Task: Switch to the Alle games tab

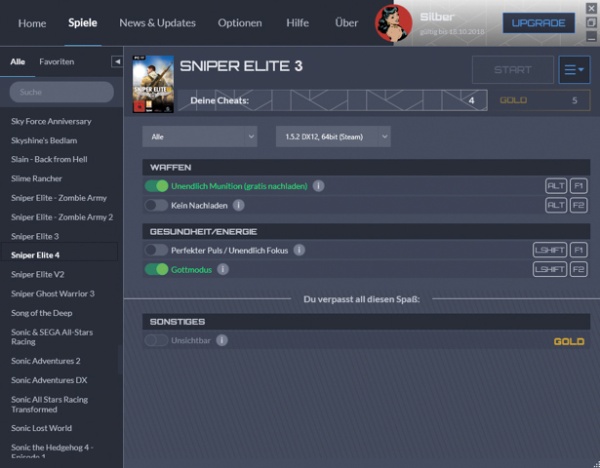Action: [18, 62]
